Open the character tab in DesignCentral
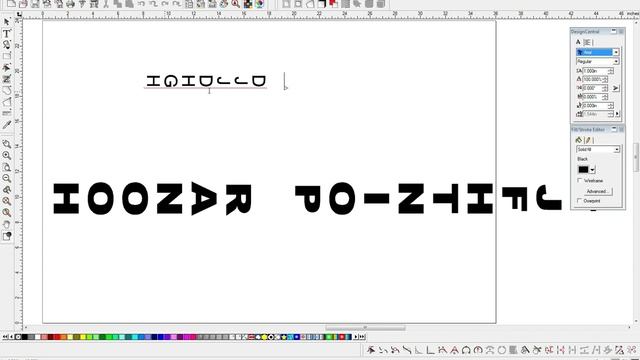Screen dimensions: 640x360 click(578, 42)
